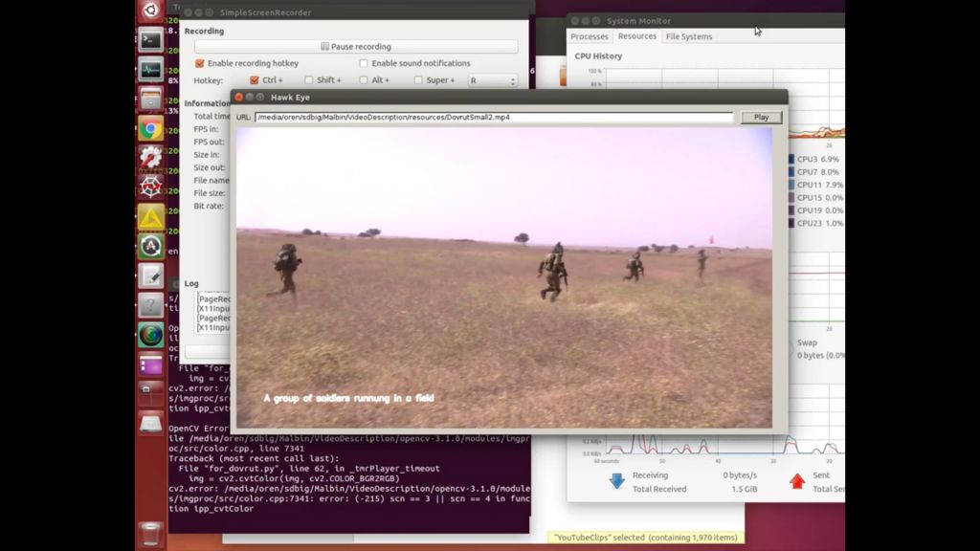Toggle Enable sound notifications checkbox

point(364,63)
